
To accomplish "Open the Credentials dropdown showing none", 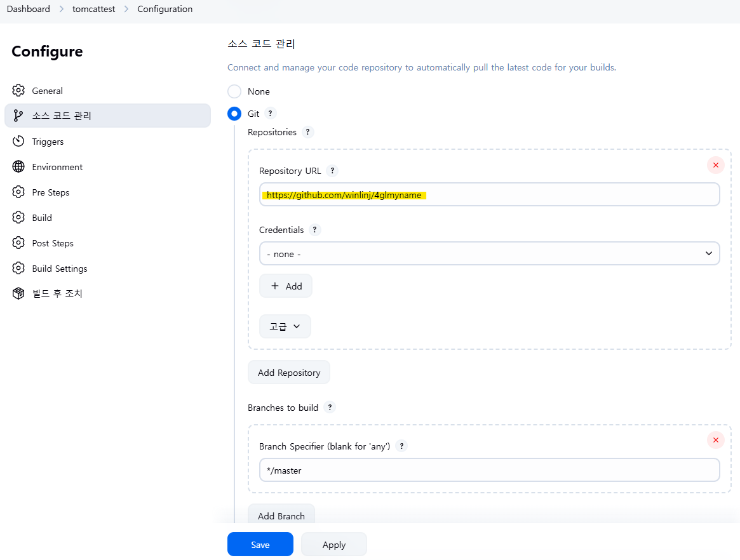I will (489, 254).
